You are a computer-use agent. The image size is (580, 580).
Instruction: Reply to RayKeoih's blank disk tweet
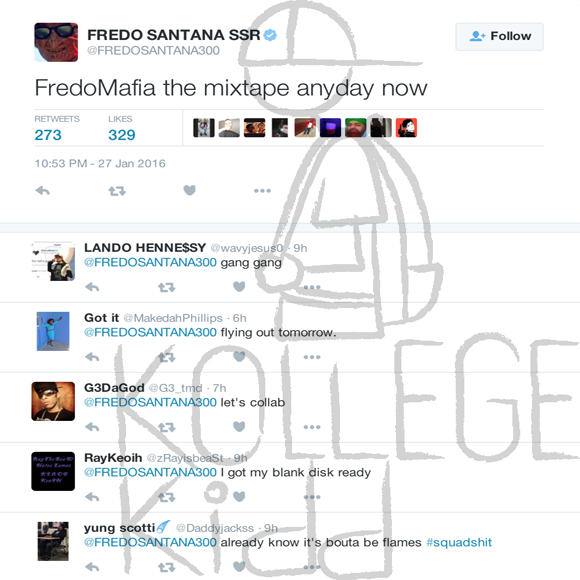(x=92, y=497)
